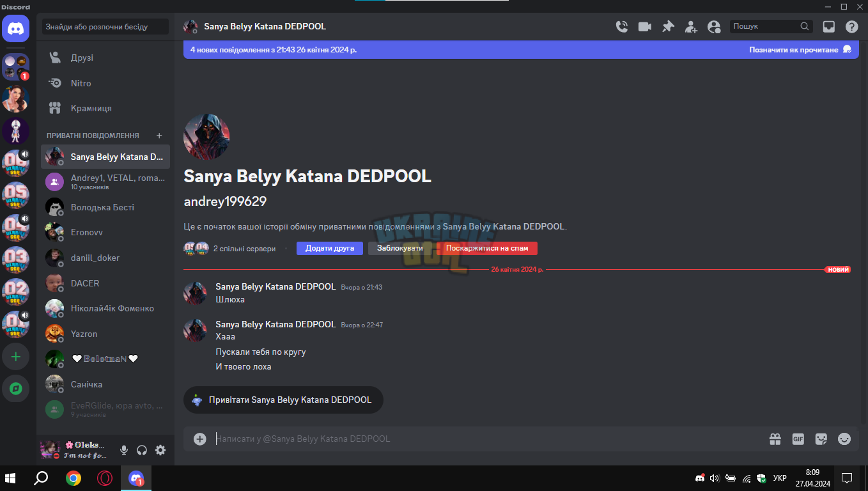Open the server icon numbered 02
868x491 pixels.
pos(16,292)
